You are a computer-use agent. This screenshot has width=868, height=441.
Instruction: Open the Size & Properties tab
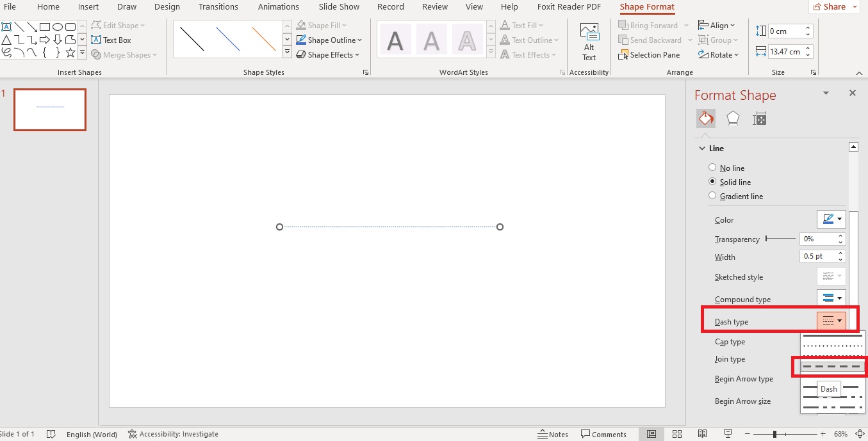[759, 118]
